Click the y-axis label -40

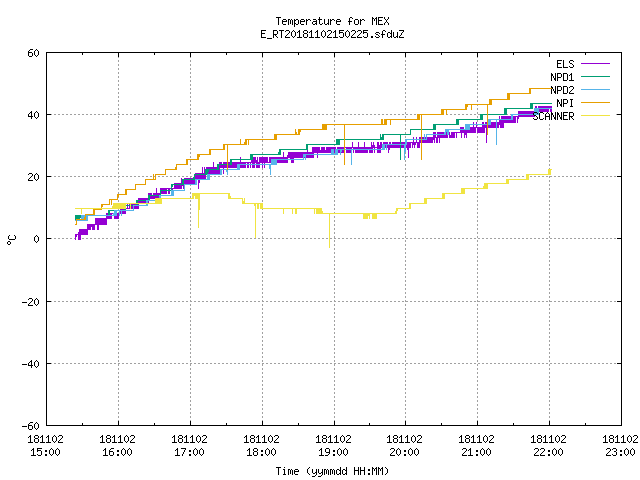31,364
